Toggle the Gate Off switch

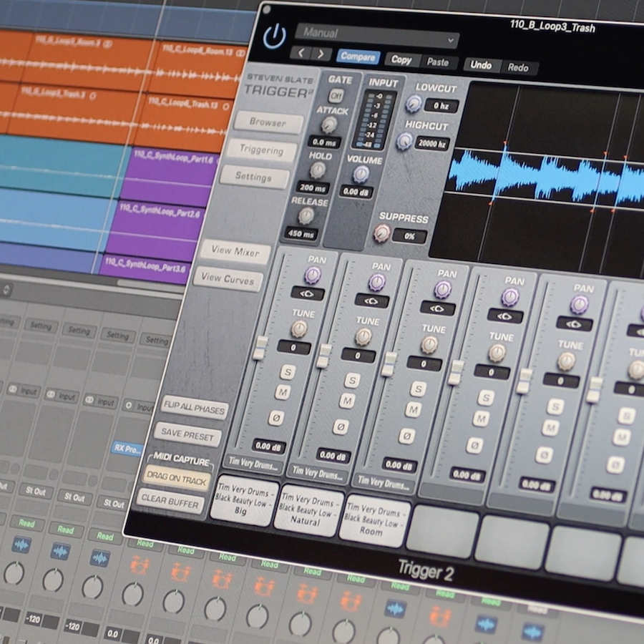pos(335,95)
